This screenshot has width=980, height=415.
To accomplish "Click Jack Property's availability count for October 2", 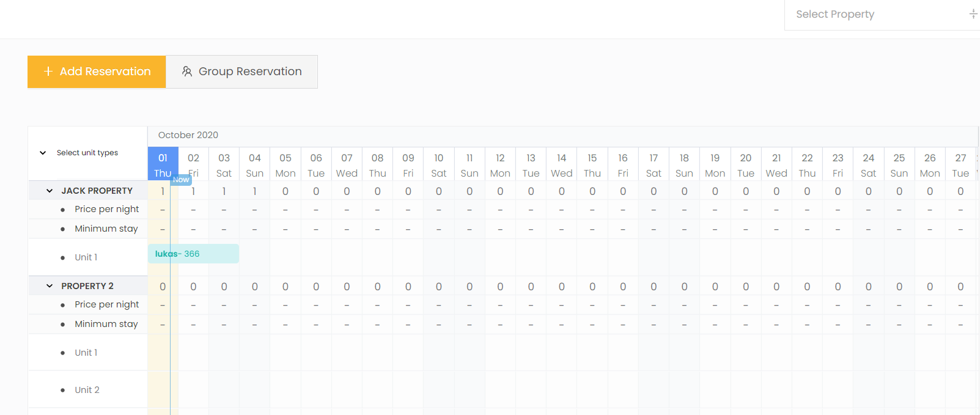I will coord(193,191).
